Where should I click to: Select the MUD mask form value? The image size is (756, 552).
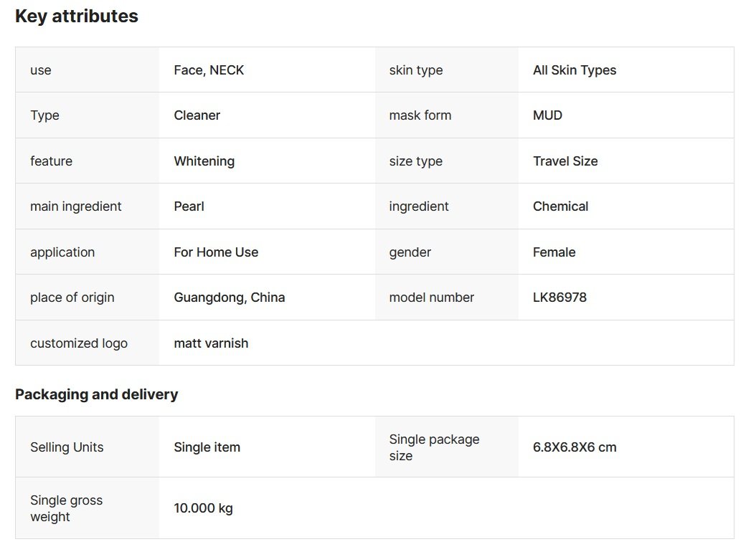pyautogui.click(x=547, y=115)
